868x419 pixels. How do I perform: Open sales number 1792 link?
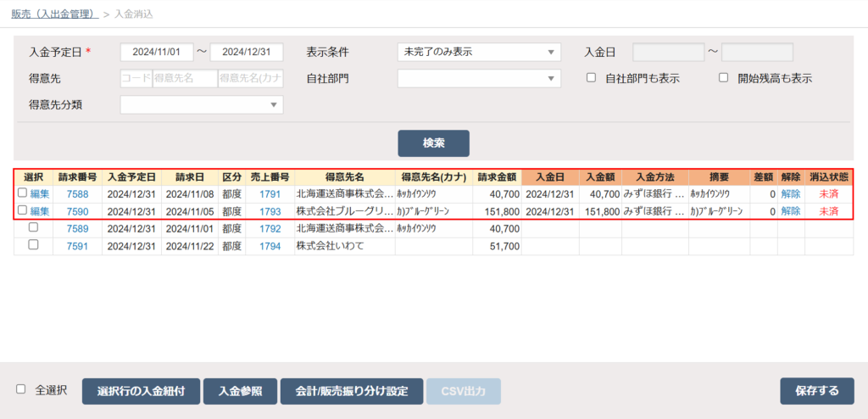click(x=270, y=228)
